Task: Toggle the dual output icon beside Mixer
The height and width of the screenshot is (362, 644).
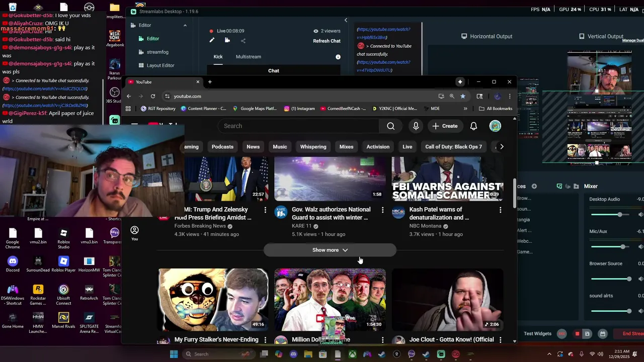Action: [x=559, y=187]
